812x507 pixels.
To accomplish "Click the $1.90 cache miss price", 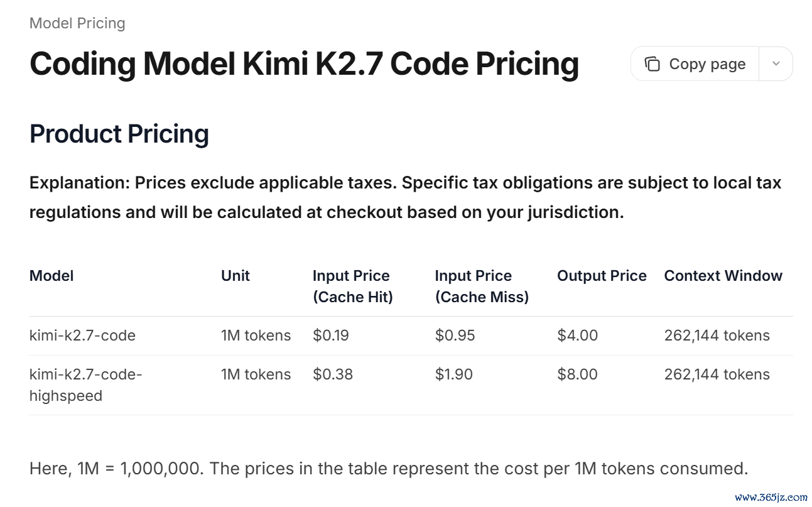I will pyautogui.click(x=453, y=374).
